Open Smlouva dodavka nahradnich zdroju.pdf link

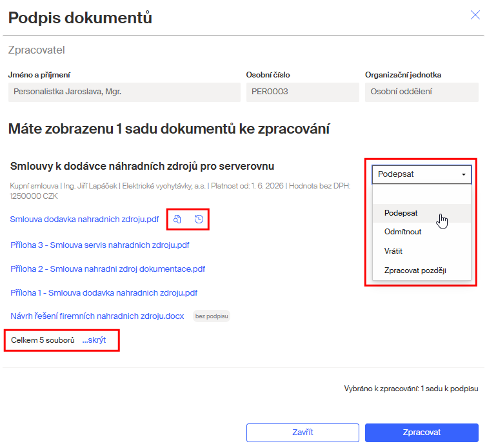click(x=84, y=219)
